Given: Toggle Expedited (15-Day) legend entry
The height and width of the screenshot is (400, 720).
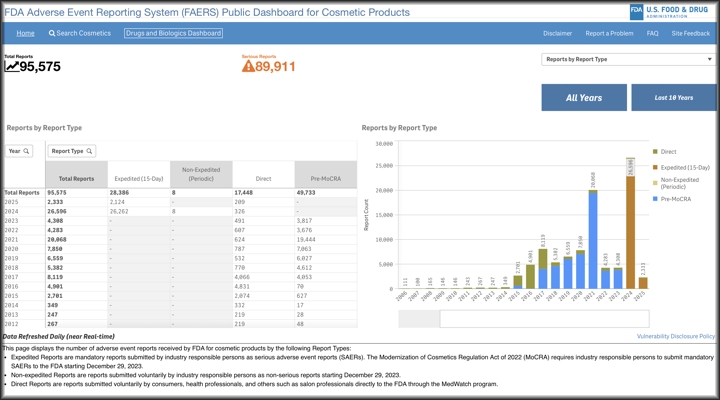Looking at the screenshot, I should point(684,167).
